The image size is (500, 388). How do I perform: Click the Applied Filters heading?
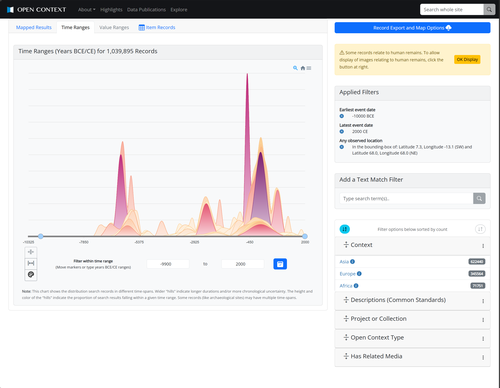(359, 92)
